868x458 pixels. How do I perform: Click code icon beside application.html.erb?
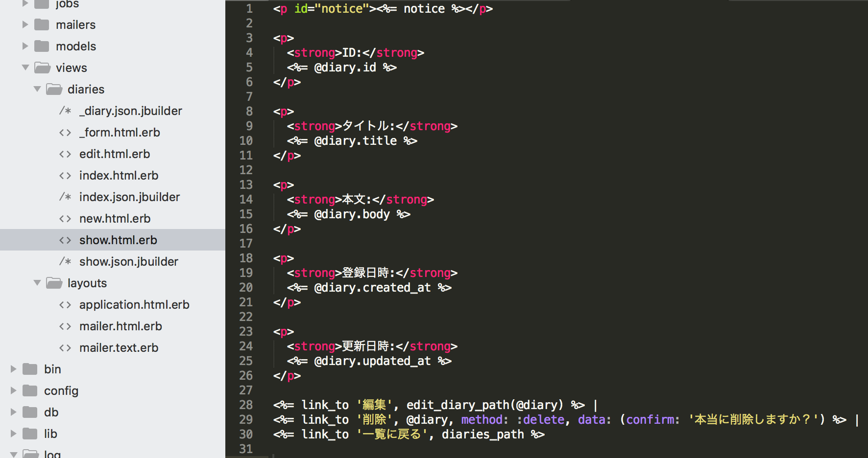[x=65, y=304]
